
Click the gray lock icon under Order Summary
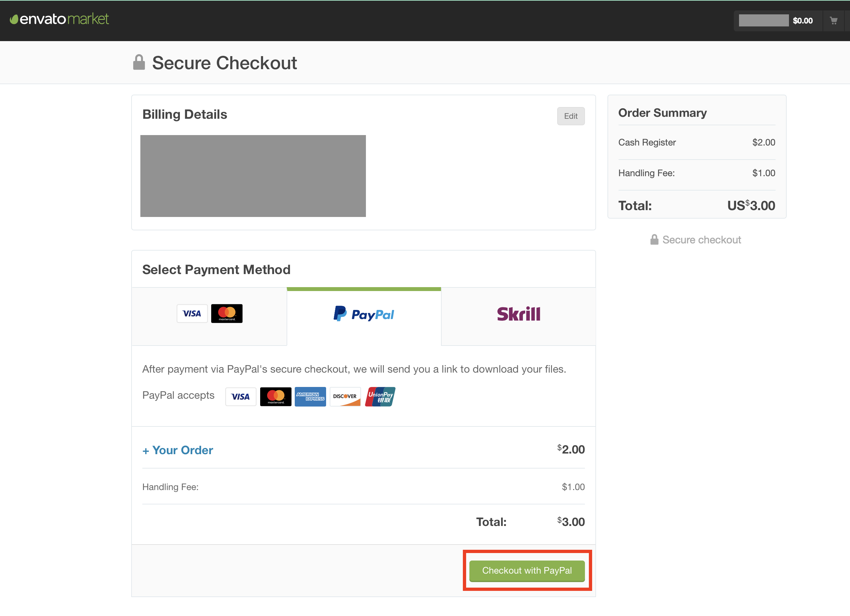tap(654, 240)
